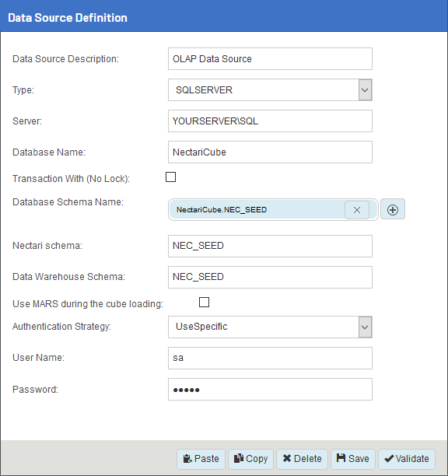Click the Nectari schema field
The image size is (448, 476).
tap(270, 246)
